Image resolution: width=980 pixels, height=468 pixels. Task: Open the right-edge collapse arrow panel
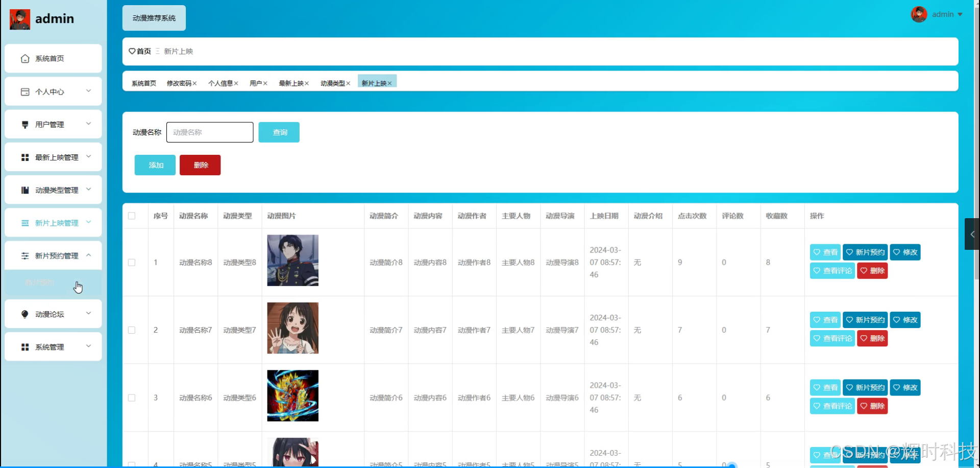click(972, 234)
